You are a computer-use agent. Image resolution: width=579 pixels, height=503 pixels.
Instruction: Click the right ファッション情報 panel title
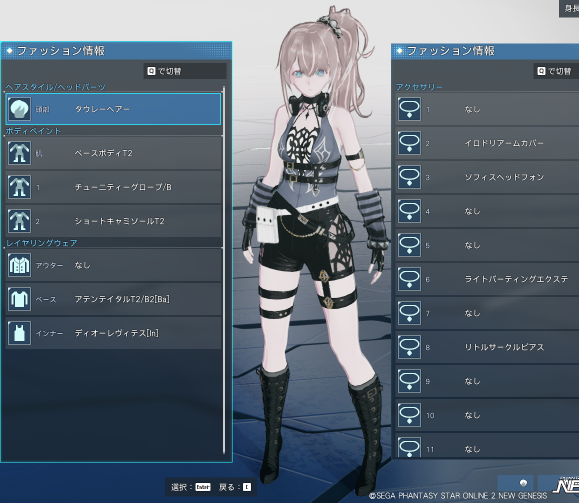click(x=450, y=51)
